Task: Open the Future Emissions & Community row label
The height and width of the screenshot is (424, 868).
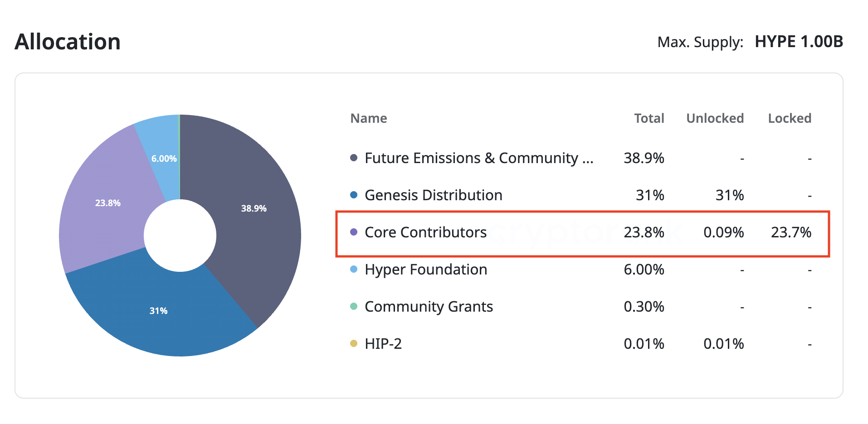Action: (x=478, y=158)
